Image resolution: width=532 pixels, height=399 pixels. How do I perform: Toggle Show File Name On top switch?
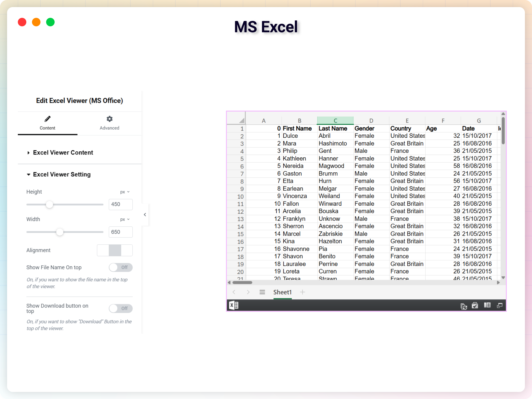click(121, 267)
